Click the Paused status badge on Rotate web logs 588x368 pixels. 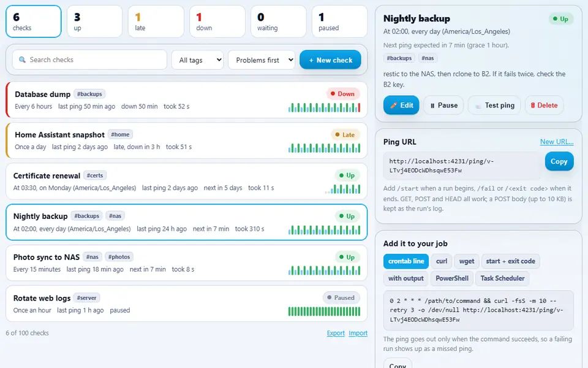tap(341, 298)
